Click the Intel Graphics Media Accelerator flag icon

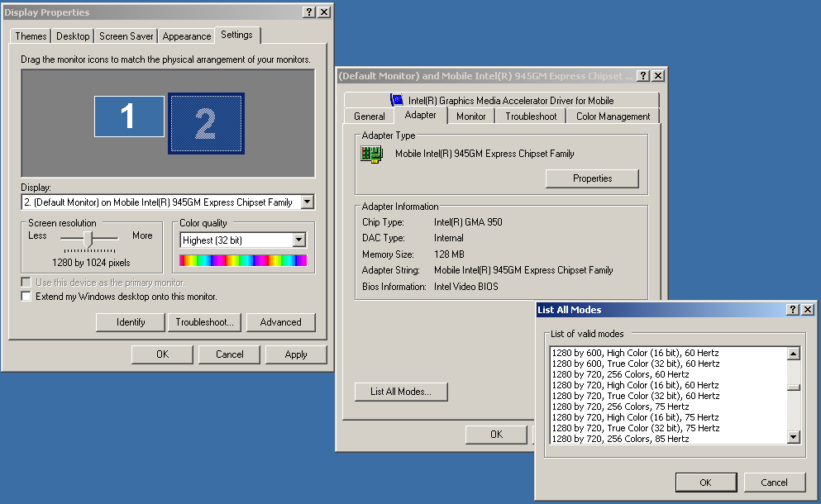[x=396, y=100]
